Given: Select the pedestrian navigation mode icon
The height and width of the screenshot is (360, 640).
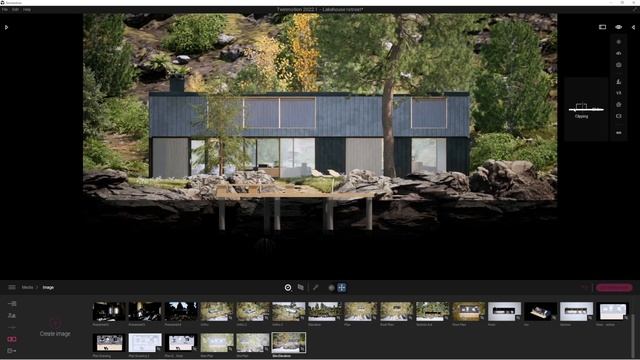Looking at the screenshot, I should pos(619,82).
